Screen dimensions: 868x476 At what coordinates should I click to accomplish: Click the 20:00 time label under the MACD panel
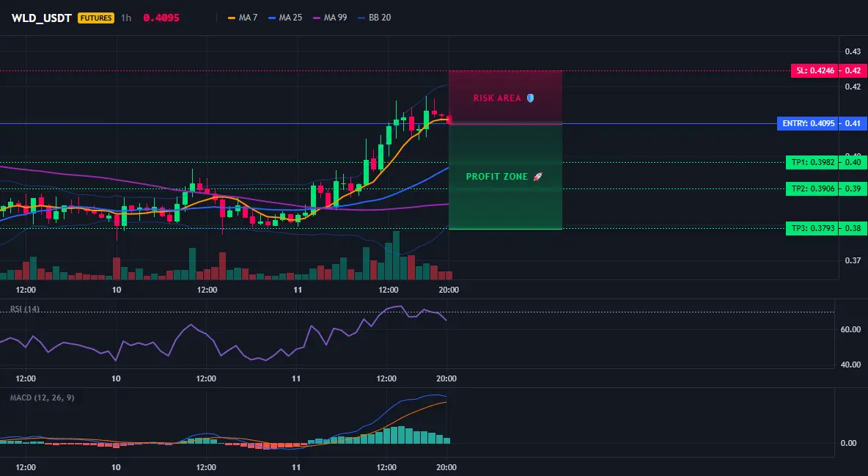pos(446,467)
